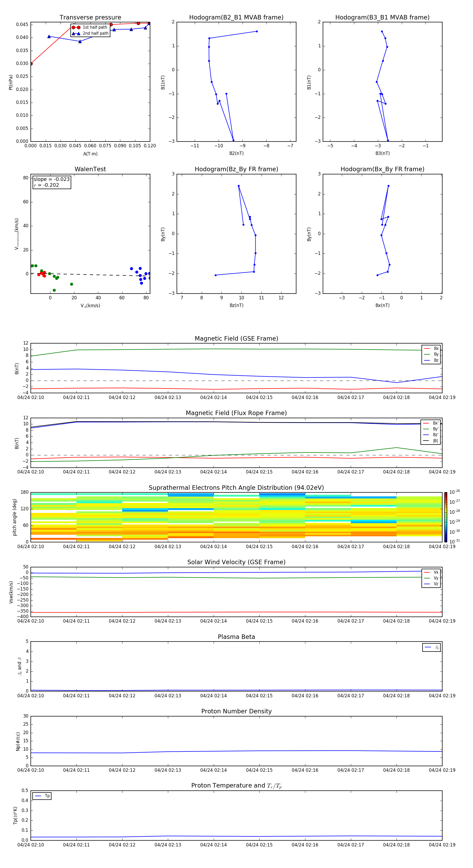Click the 'Pt(nPa)' y-axis label

11,82
